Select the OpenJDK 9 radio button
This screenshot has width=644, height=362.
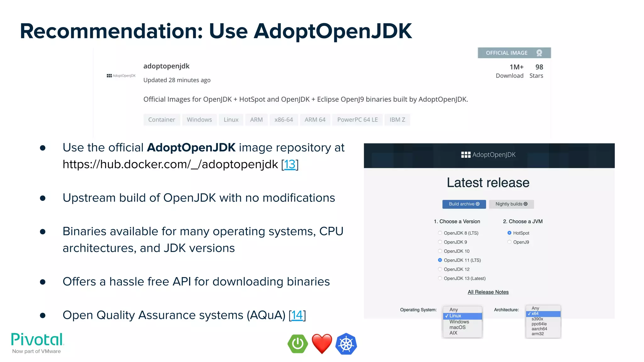tap(440, 242)
